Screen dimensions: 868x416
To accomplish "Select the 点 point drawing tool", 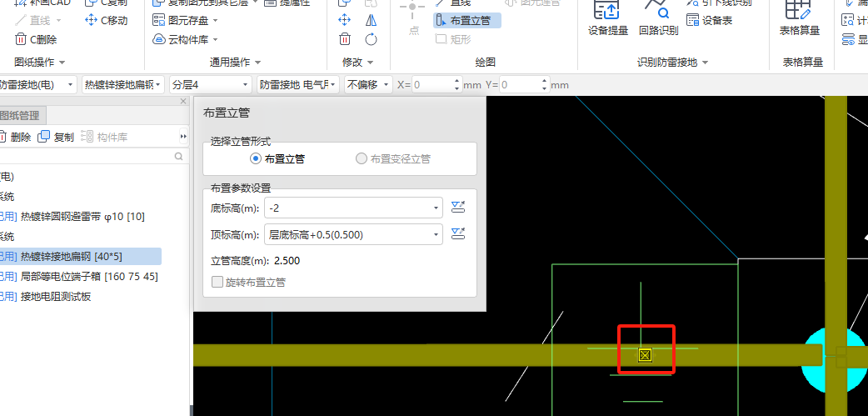I will [413, 19].
